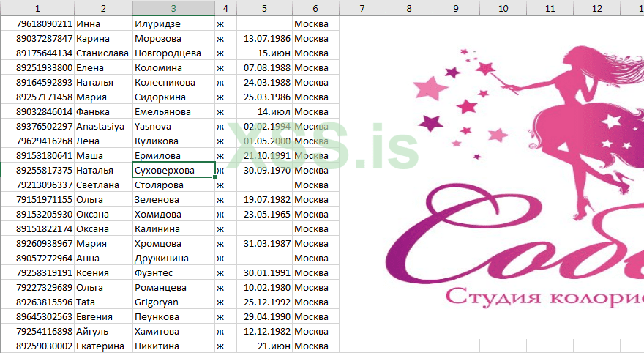Click the surname cell Yasnova
The width and height of the screenshot is (644, 353).
click(173, 127)
